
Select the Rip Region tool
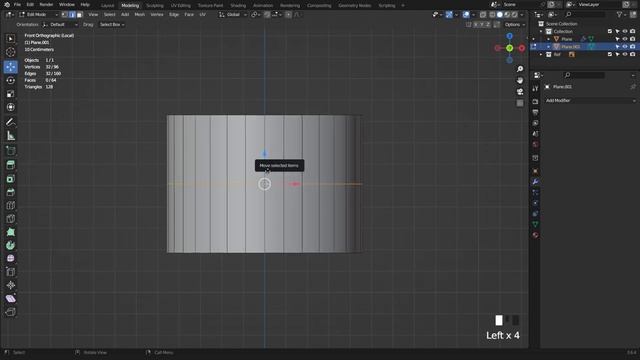pyautogui.click(x=11, y=312)
